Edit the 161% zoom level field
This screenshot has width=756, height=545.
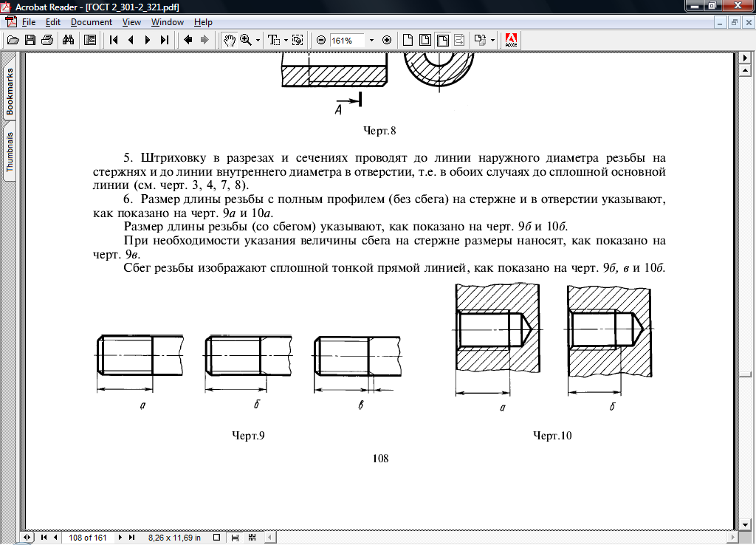click(x=347, y=41)
